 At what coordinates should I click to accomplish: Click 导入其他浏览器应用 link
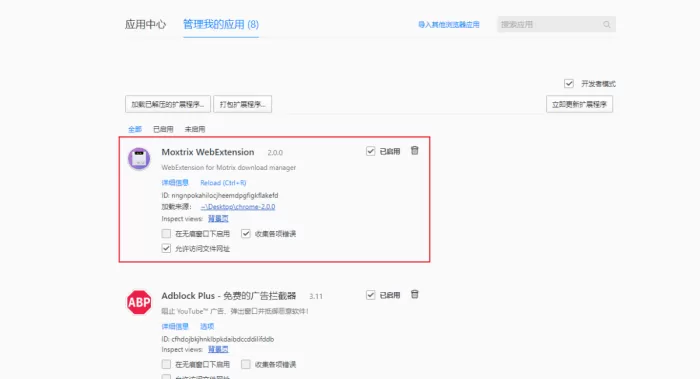coord(449,25)
